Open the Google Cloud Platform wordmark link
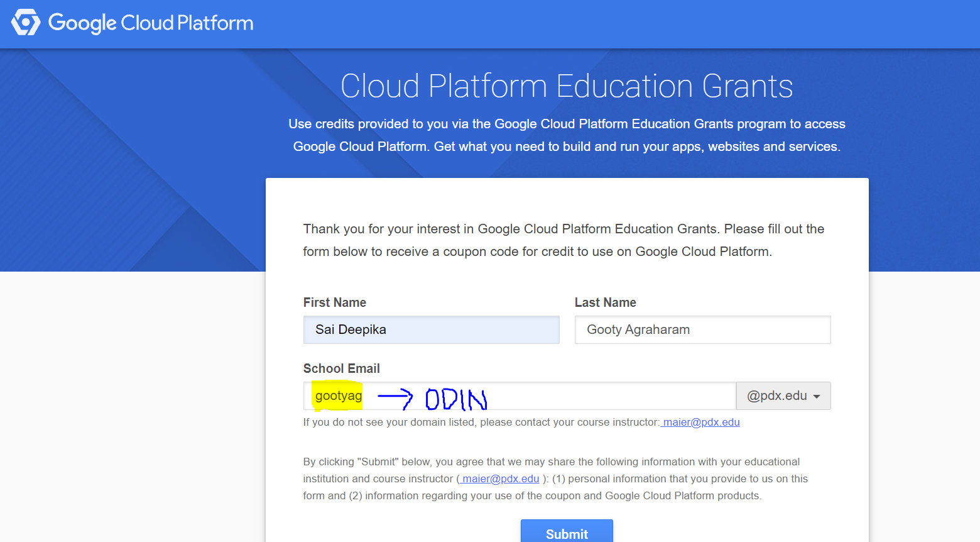 click(151, 23)
